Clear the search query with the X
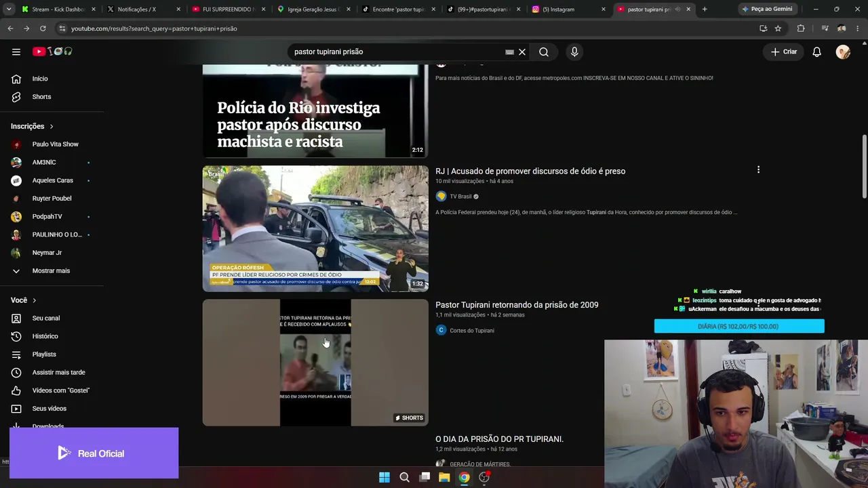 522,52
